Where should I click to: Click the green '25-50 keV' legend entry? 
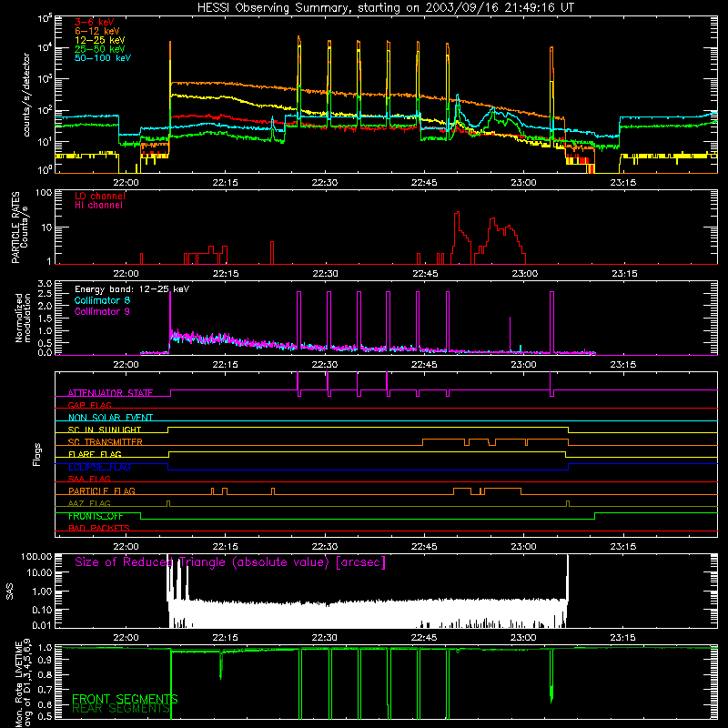(100, 49)
